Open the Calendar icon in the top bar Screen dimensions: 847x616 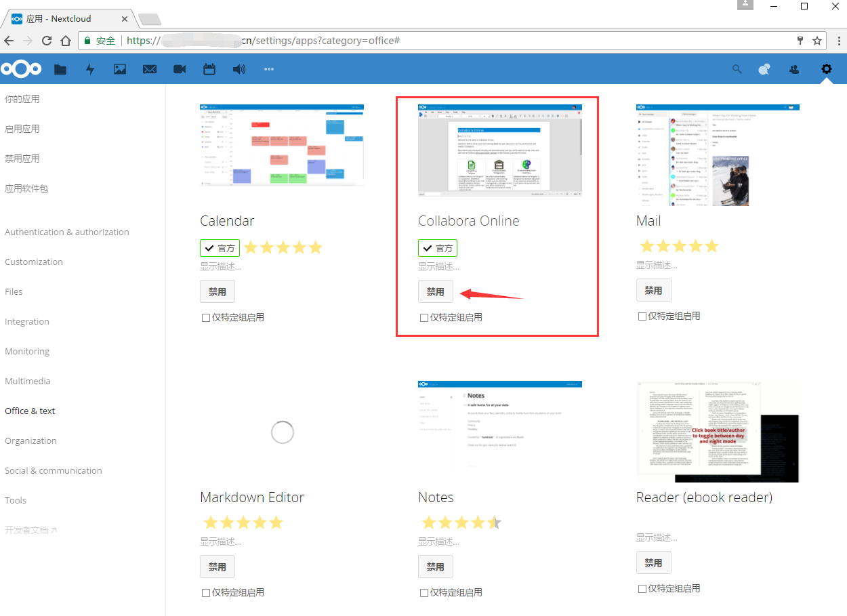209,68
